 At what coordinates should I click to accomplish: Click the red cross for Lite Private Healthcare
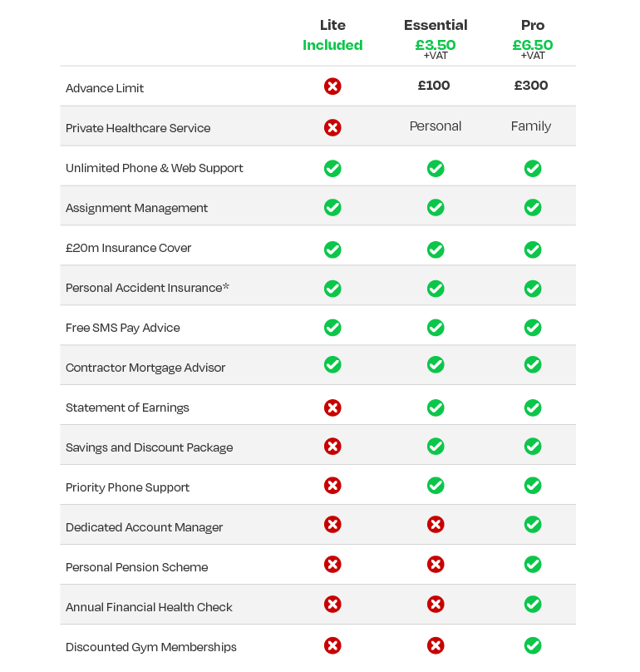point(332,127)
